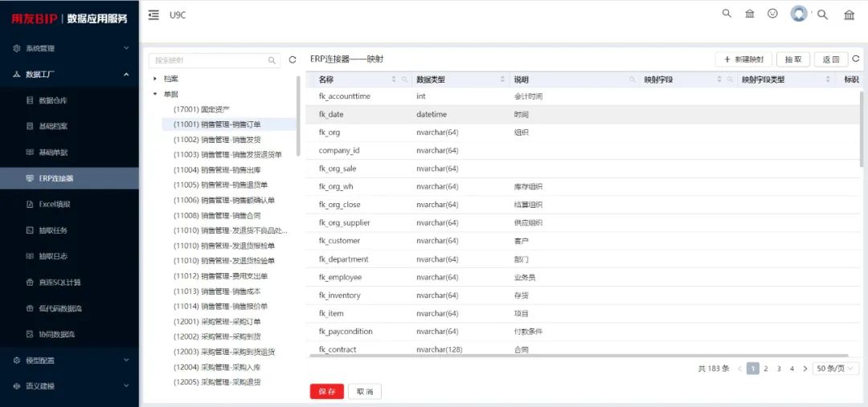Open the 说明 column search filter icon
The image size is (868, 407).
(x=633, y=79)
